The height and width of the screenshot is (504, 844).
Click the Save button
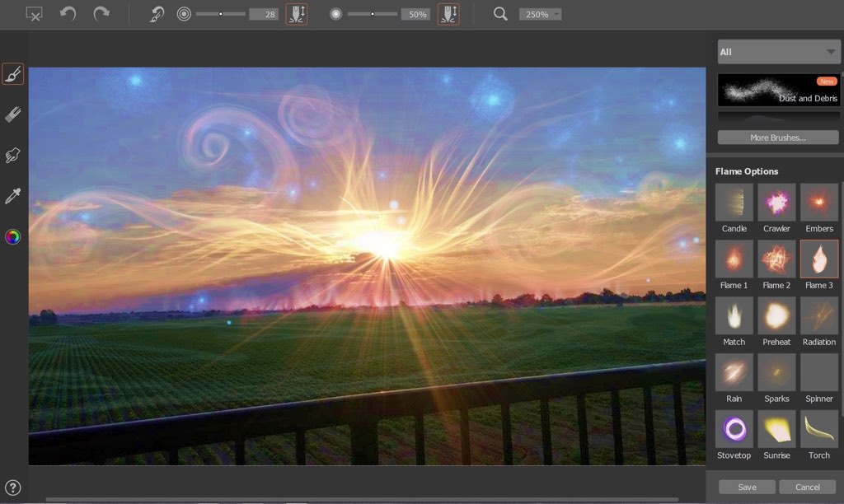pos(747,487)
